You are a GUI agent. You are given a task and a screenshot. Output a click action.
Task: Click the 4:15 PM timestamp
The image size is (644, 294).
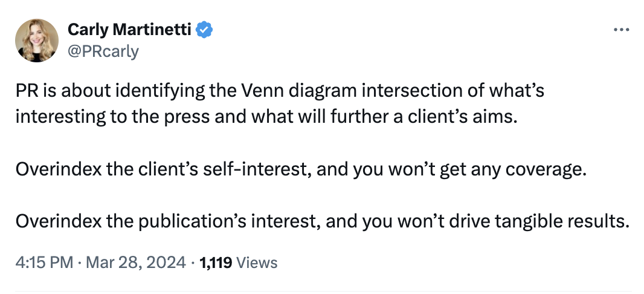coord(44,263)
